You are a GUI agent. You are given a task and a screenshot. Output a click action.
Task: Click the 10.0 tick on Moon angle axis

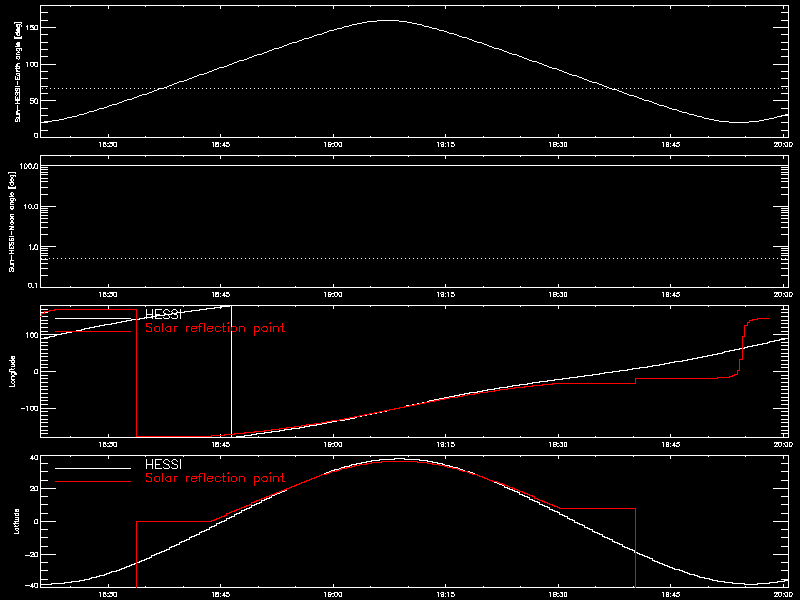click(31, 207)
